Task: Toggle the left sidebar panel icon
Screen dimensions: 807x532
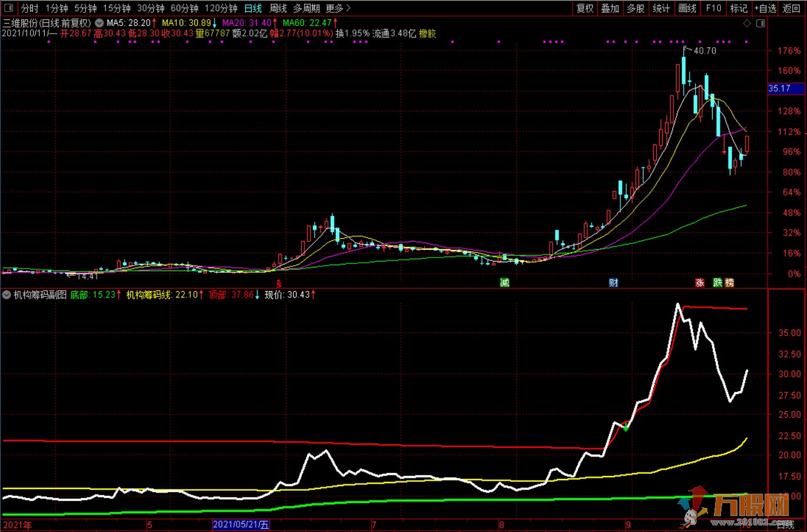Action: 9,8
